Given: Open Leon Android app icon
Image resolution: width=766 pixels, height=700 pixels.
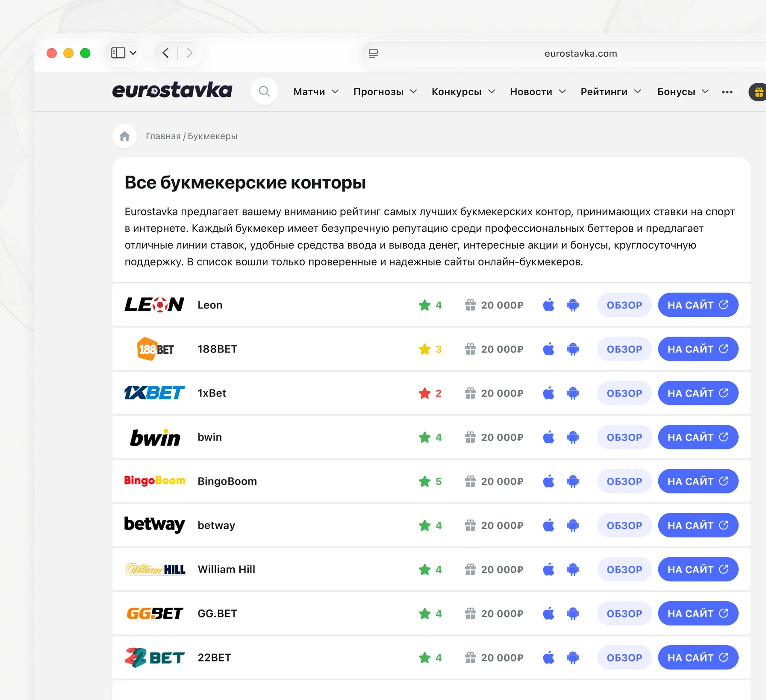Looking at the screenshot, I should tap(573, 305).
